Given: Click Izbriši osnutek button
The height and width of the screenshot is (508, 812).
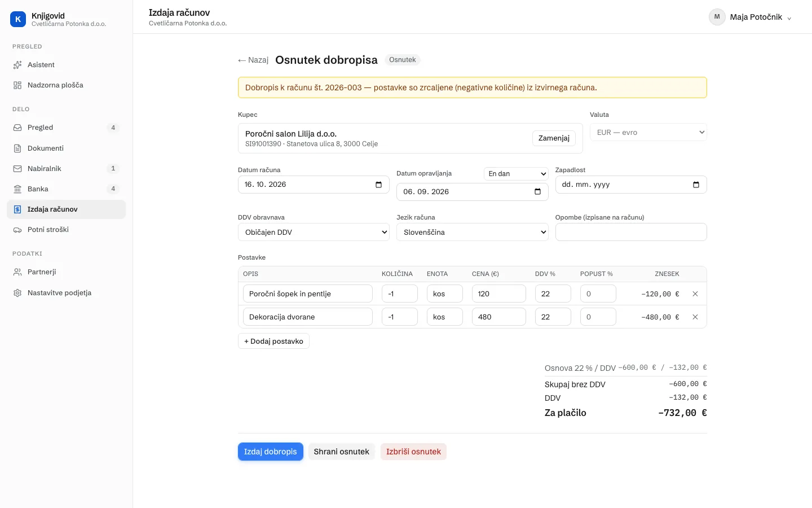Looking at the screenshot, I should click(413, 452).
